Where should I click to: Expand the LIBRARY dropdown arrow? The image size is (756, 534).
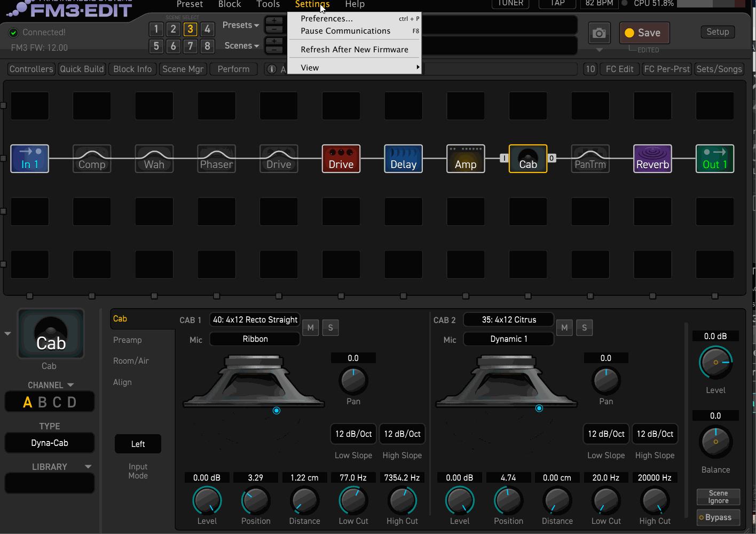88,467
